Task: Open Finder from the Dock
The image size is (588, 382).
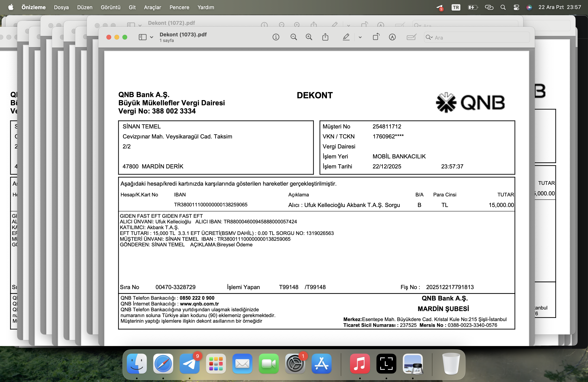Action: tap(137, 363)
